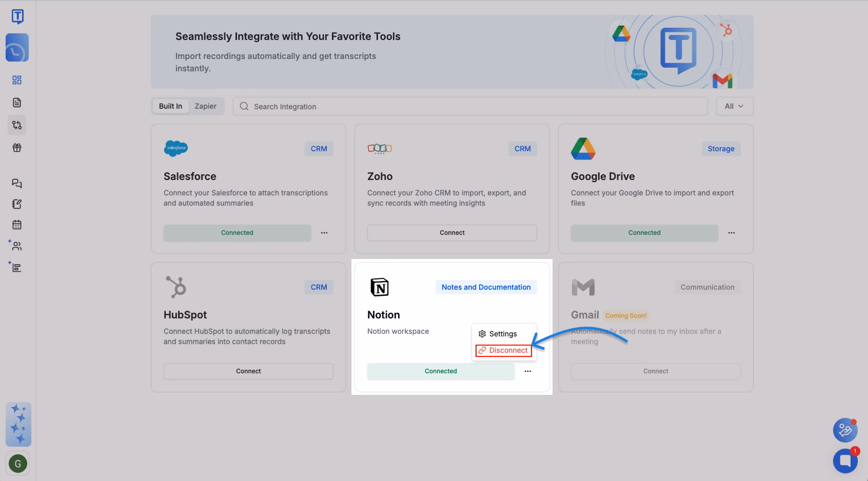
Task: Open the gift rewards icon in sidebar
Action: tap(17, 148)
